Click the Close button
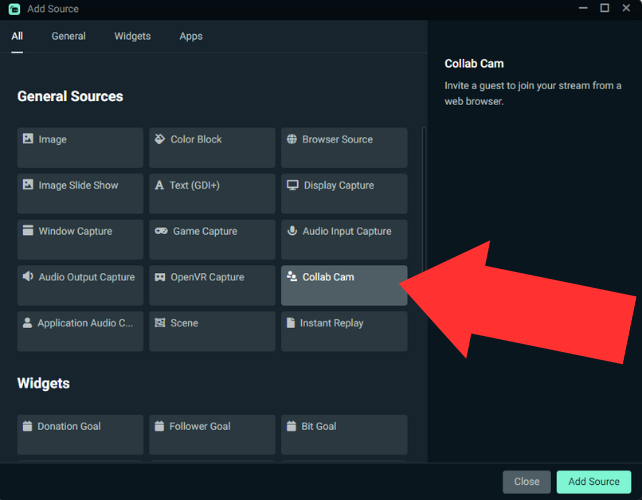Viewport: 642px width, 500px height. pos(527,482)
